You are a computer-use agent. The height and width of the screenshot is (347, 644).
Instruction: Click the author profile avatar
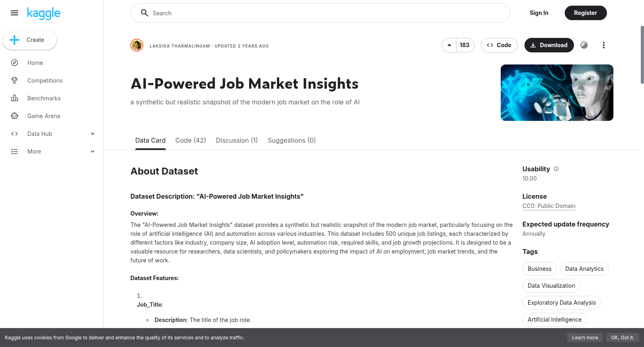pyautogui.click(x=137, y=45)
